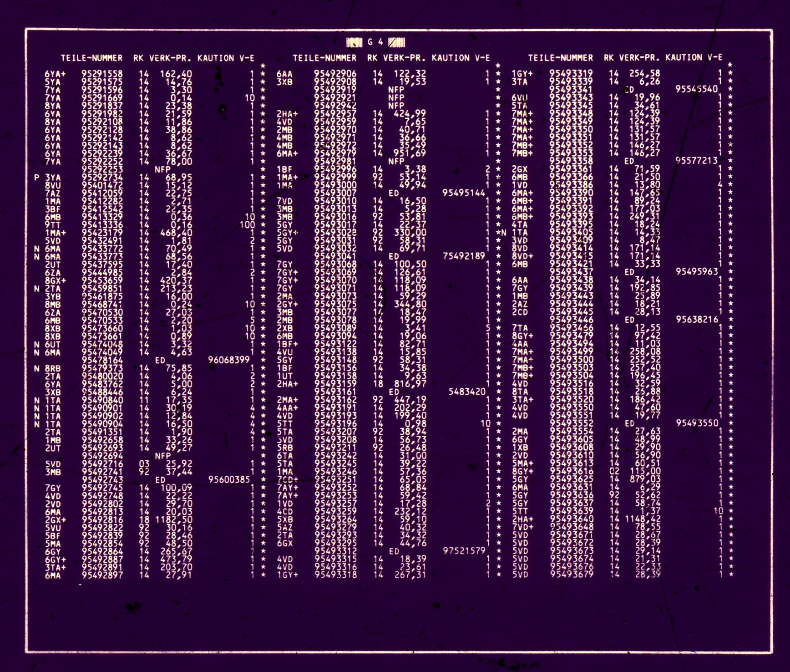790x672 pixels.
Task: Select part number 95493159
Action: 335,384
